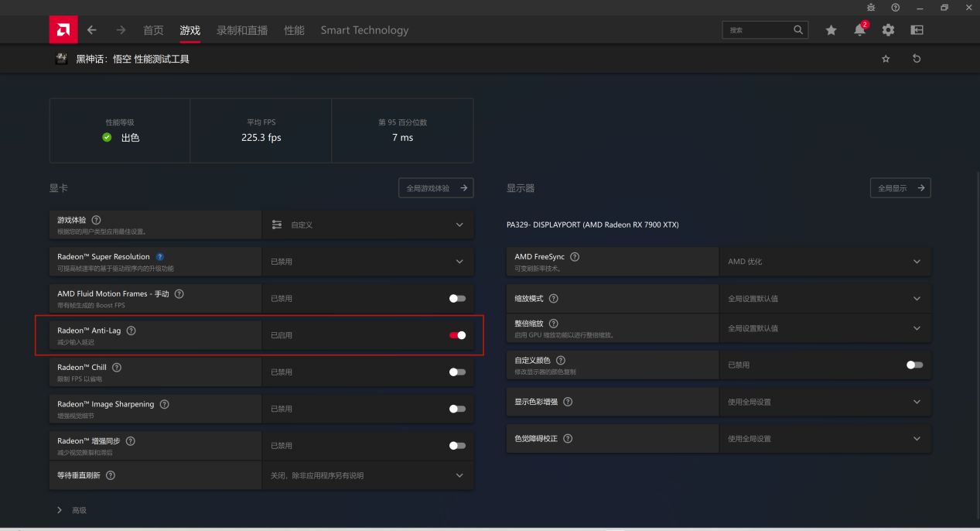Open the 色觉障碍校正 dropdown
Screen dimensions: 980x531
point(825,439)
